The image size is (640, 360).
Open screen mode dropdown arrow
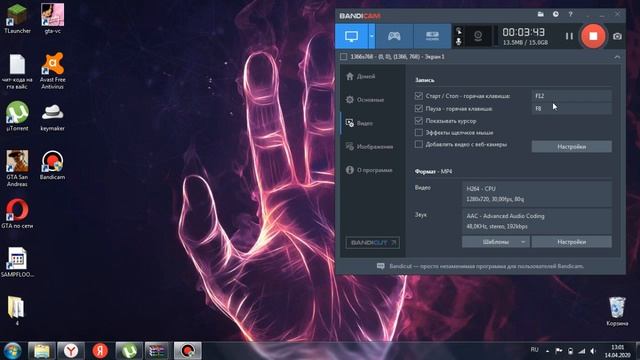371,36
